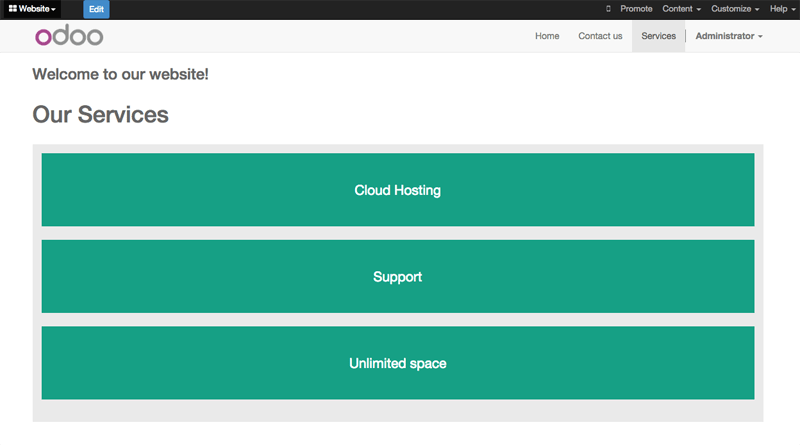This screenshot has width=800, height=445.
Task: Click the mobile preview phone icon
Action: pyautogui.click(x=608, y=9)
